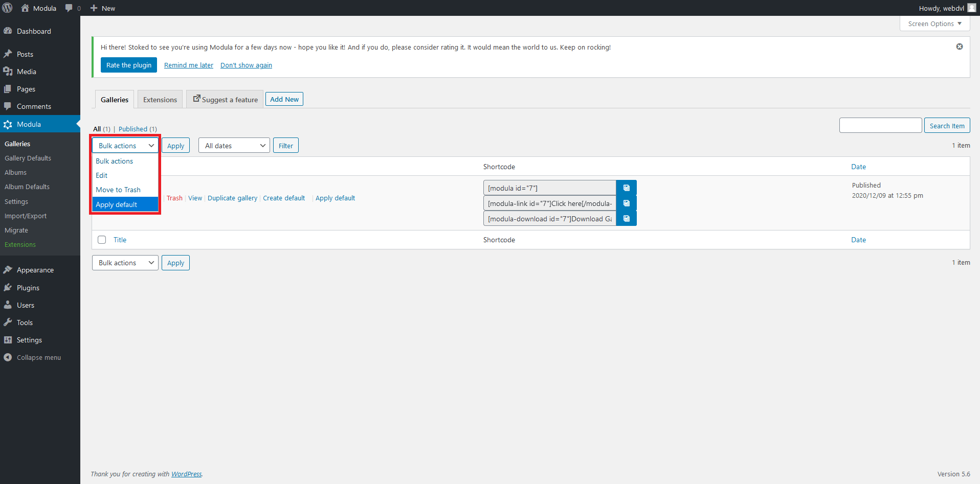
Task: Click the copy shortcode icon for [modula id="7"]
Action: pyautogui.click(x=626, y=188)
